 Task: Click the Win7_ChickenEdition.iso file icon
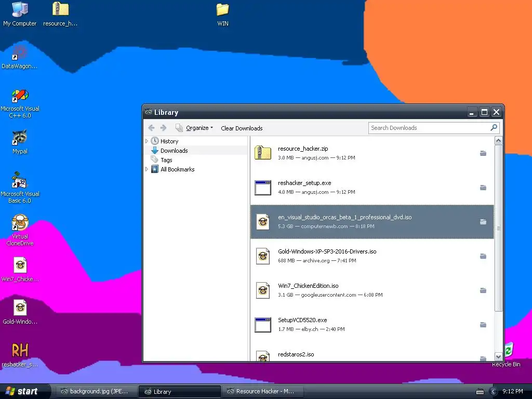[x=263, y=290]
